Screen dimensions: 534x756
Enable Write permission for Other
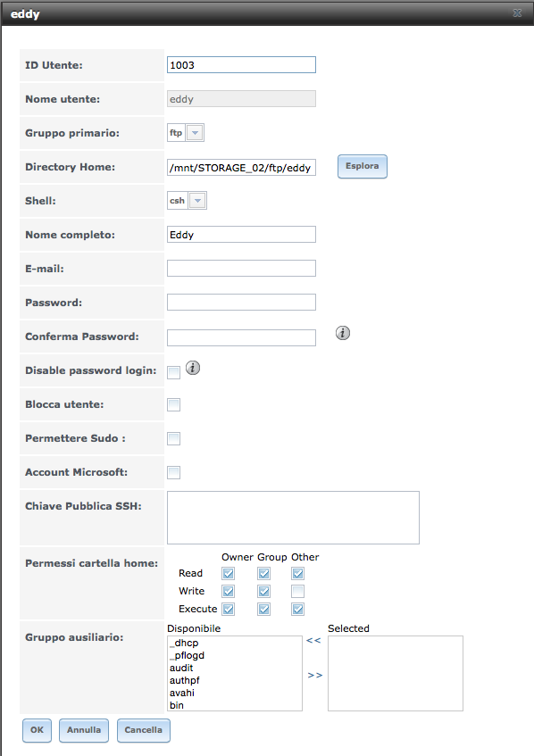coord(297,591)
